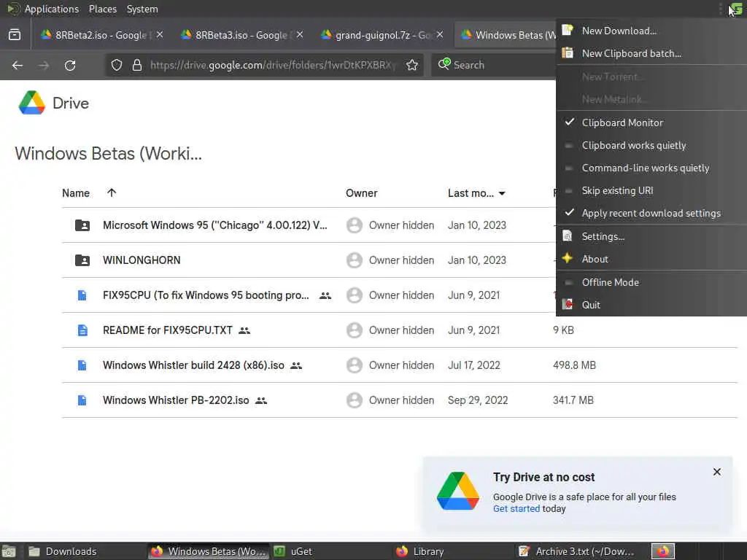747x560 pixels.
Task: Click the tracking protection shield icon
Action: tap(117, 65)
